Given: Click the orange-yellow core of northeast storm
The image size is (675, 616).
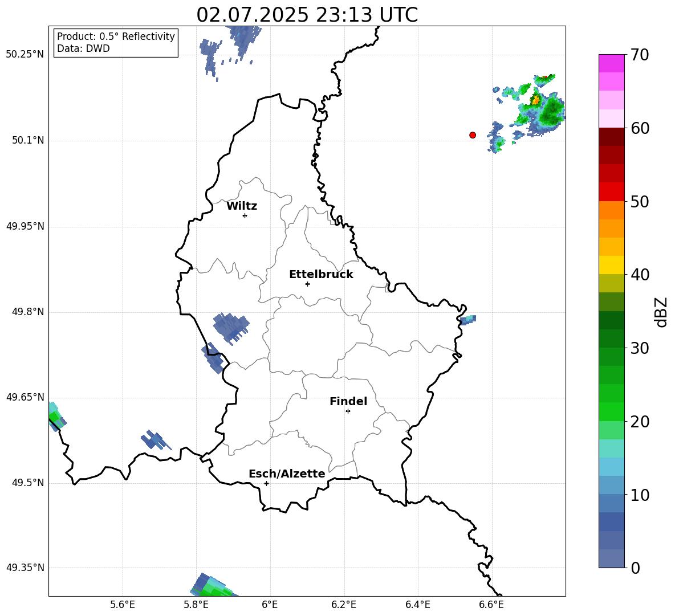Looking at the screenshot, I should point(535,100).
